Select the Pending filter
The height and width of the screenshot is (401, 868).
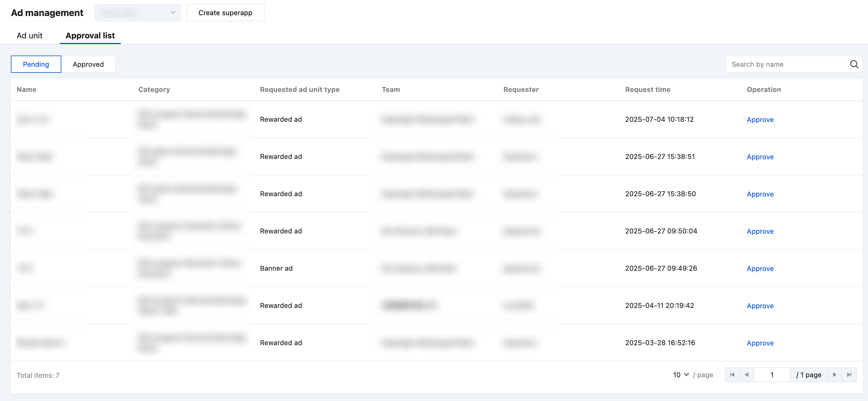click(x=36, y=64)
